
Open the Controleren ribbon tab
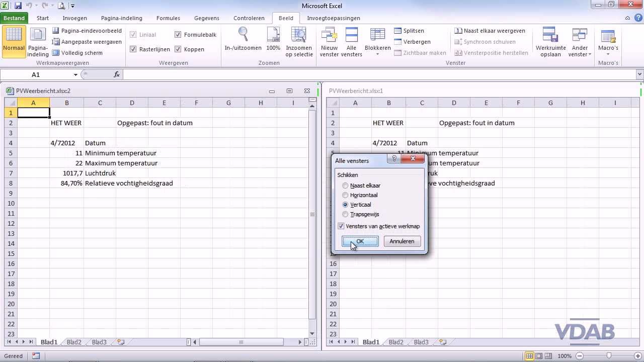click(x=249, y=18)
